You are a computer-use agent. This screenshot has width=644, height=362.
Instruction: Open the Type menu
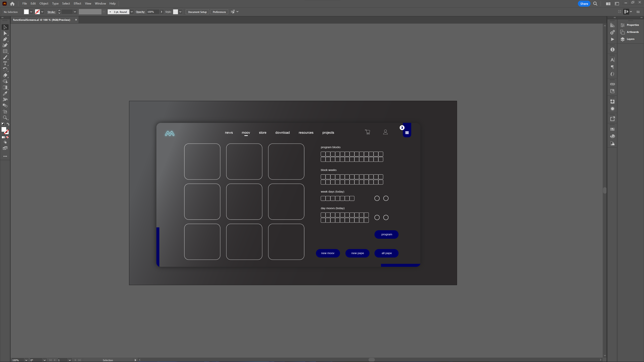point(55,4)
